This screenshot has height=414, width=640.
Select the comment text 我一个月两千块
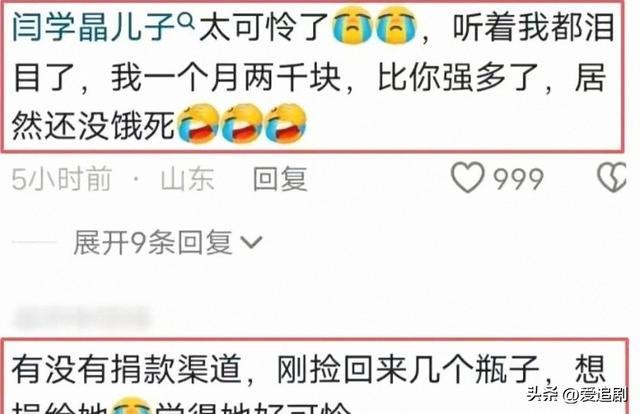click(226, 77)
